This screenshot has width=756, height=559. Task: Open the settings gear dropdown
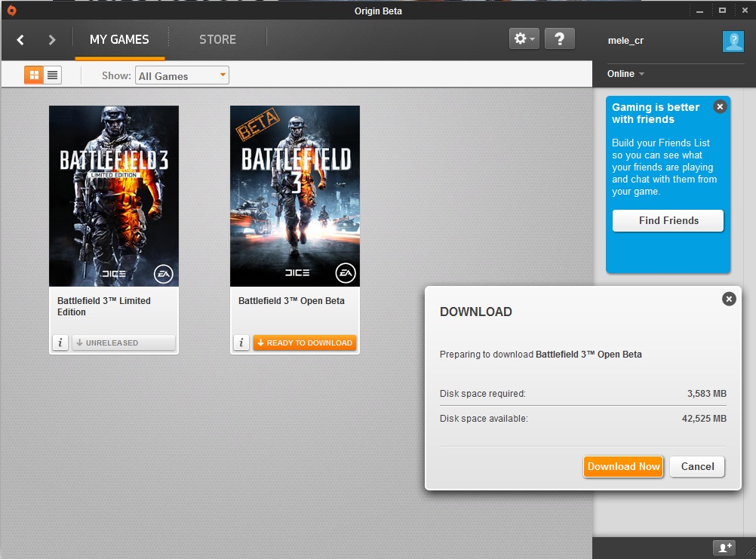click(x=524, y=39)
